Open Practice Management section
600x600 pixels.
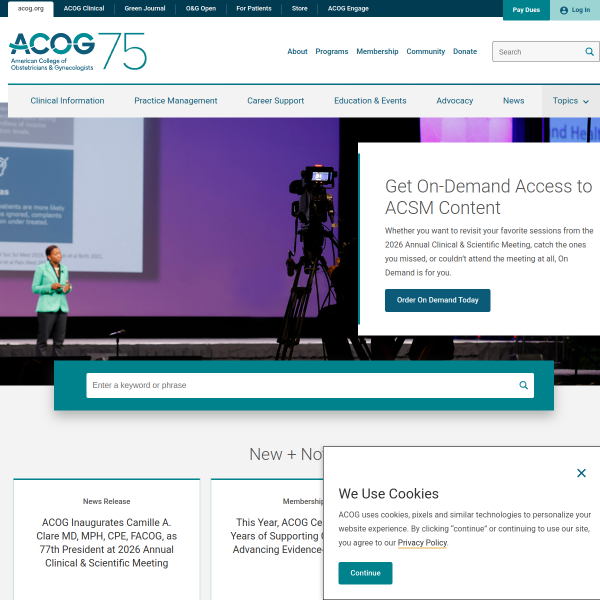176,101
